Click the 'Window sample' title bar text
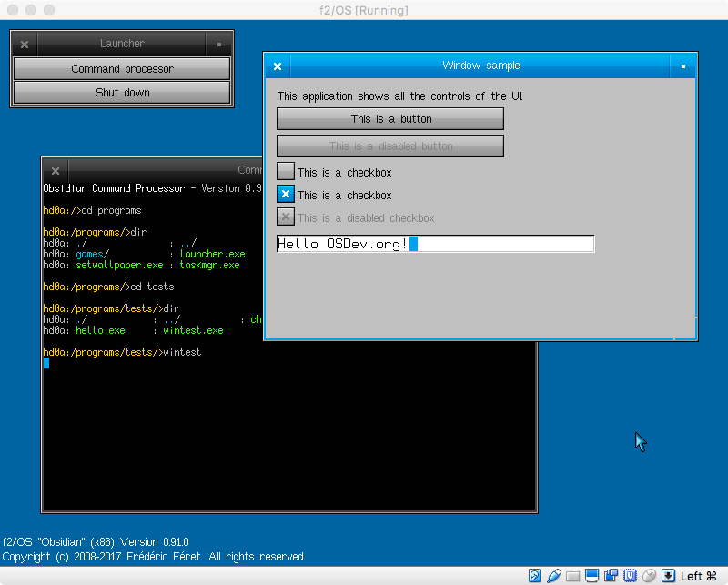728x585 pixels. pyautogui.click(x=481, y=66)
